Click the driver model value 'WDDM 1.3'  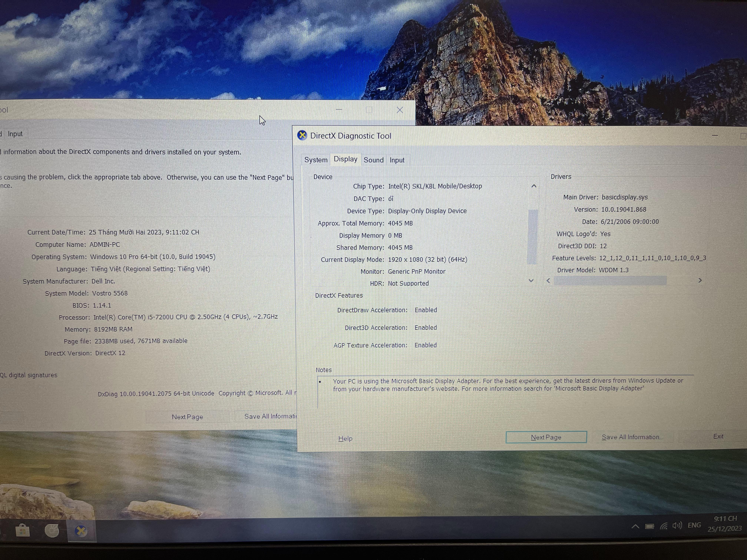tap(613, 270)
